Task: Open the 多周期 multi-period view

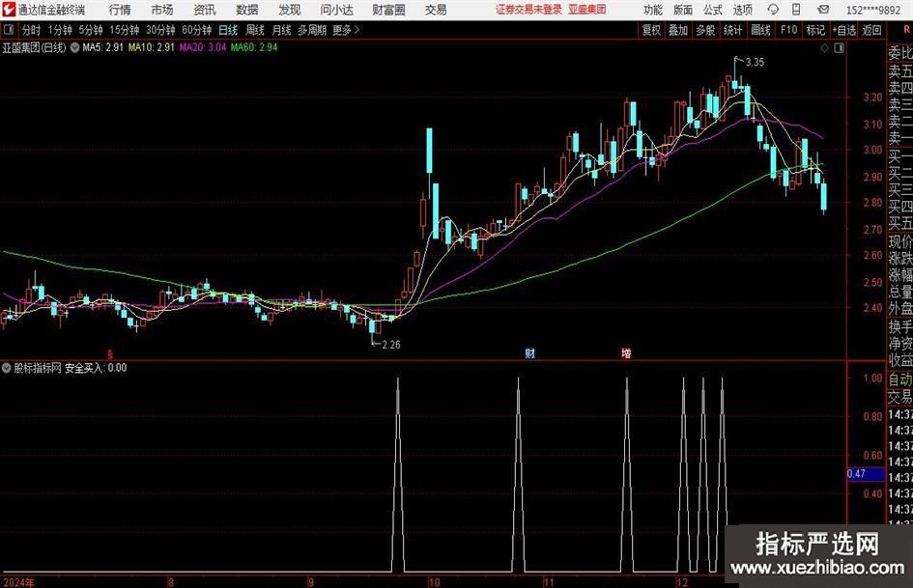Action: tap(312, 30)
